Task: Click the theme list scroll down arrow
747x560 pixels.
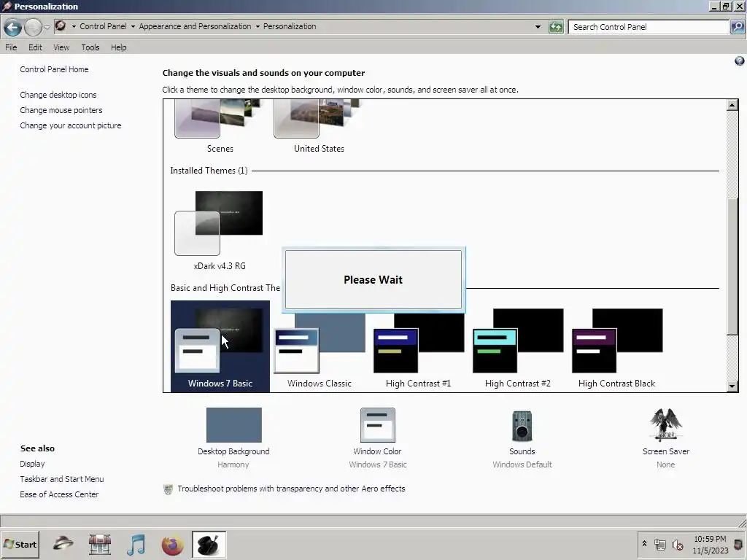Action: pos(732,386)
